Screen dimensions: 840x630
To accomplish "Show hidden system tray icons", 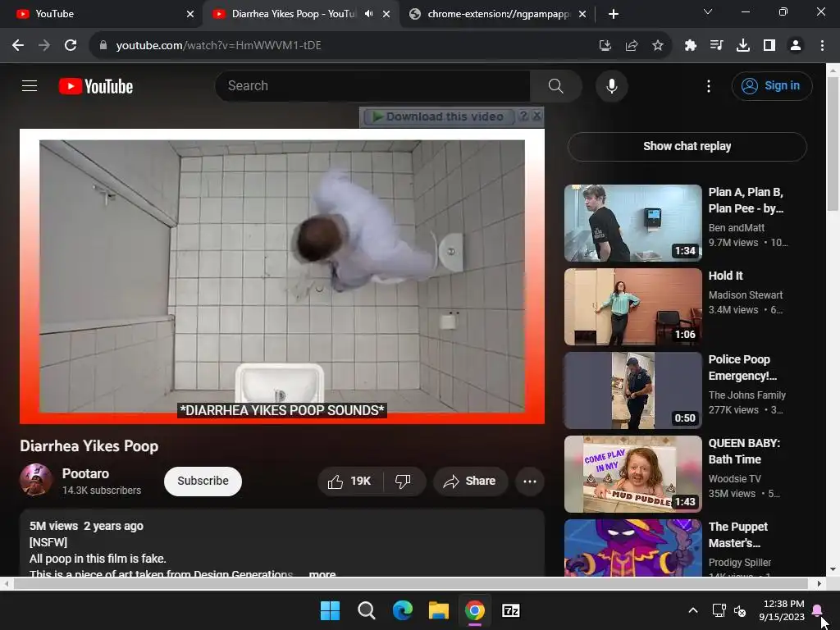I will pyautogui.click(x=692, y=610).
